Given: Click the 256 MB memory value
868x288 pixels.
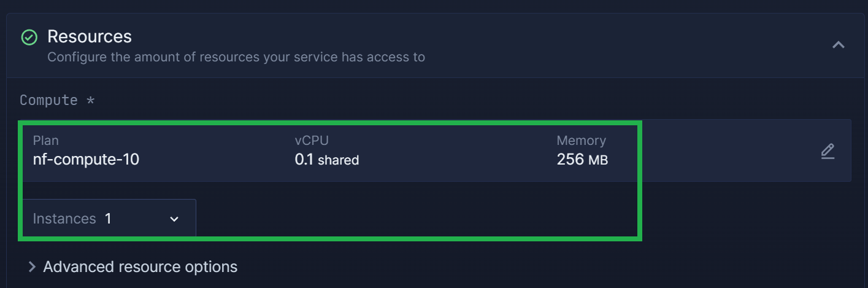Looking at the screenshot, I should click(x=583, y=160).
